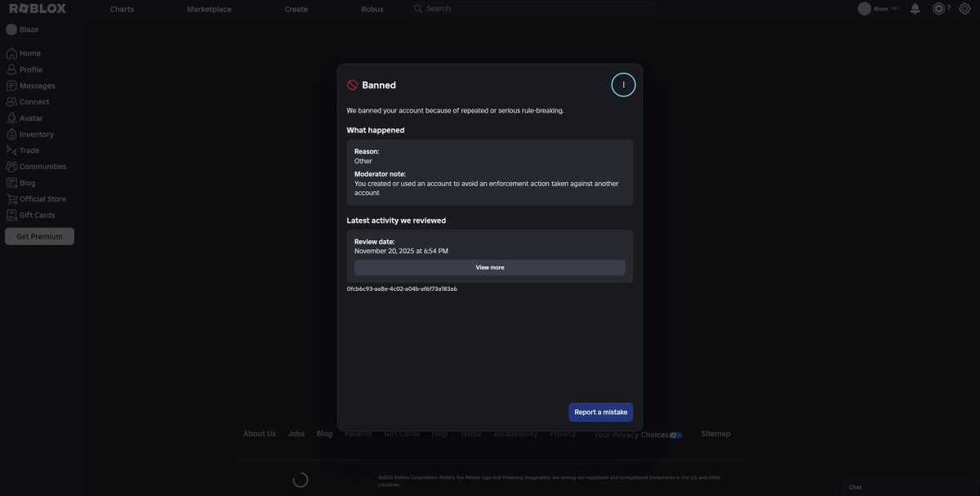980x496 pixels.
Task: Click Report a mistake button
Action: click(601, 412)
